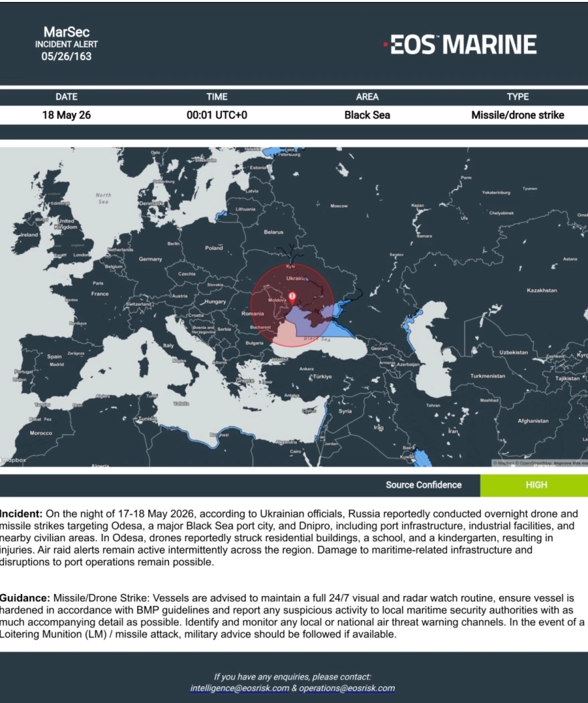Click the 'Greece' map label
This screenshot has width=588, height=703.
(x=245, y=381)
